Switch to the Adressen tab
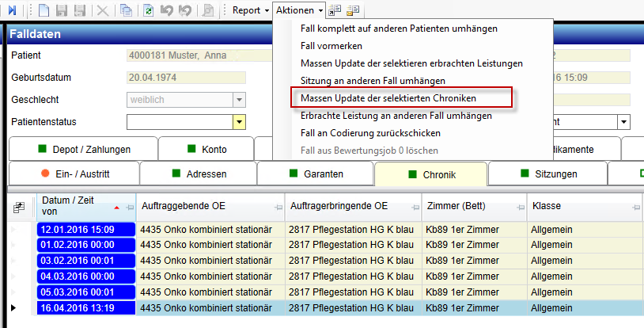Image resolution: width=644 pixels, height=328 pixels. [x=199, y=174]
